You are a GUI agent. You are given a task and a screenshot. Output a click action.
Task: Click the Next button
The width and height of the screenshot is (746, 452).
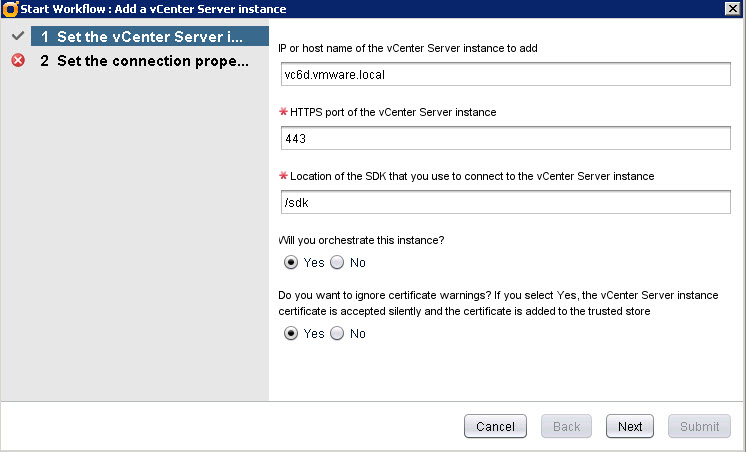coord(630,426)
